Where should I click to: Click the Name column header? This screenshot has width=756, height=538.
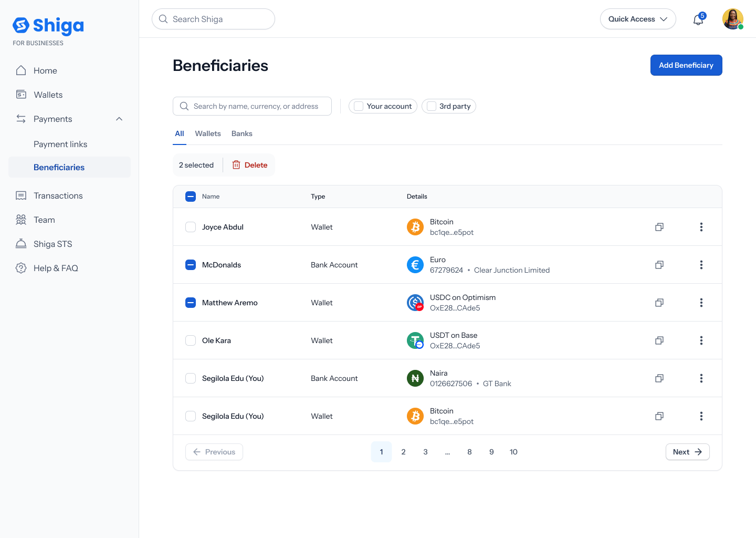point(211,196)
